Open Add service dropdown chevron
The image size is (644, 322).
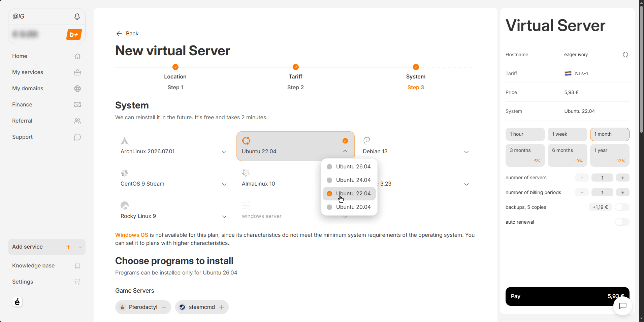80,247
